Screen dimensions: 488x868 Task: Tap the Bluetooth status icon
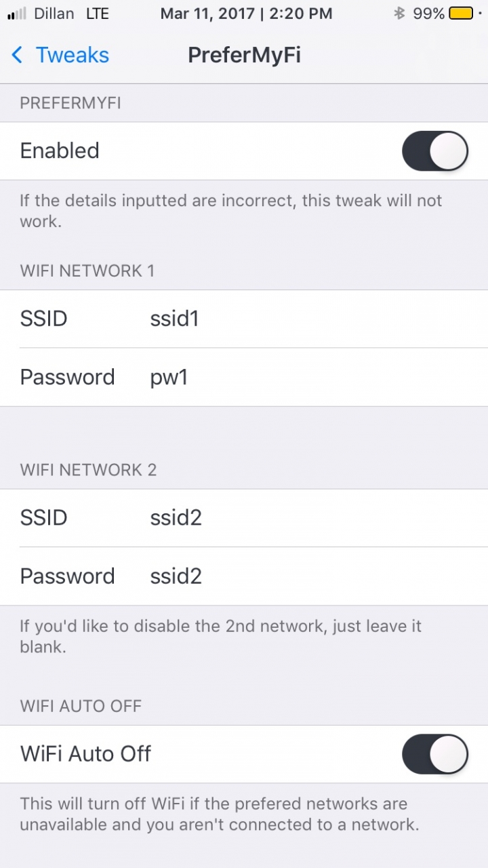coord(399,14)
